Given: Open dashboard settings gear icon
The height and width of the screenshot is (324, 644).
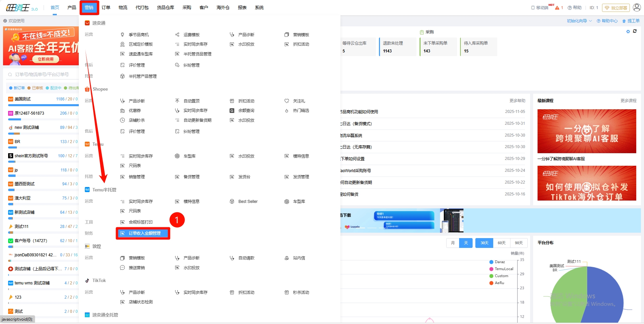Looking at the screenshot, I should (x=628, y=31).
